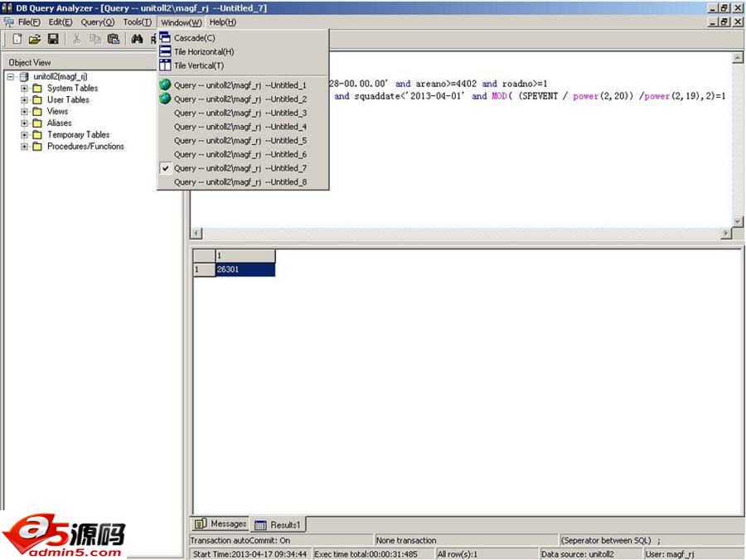Cut selected text with the scissors icon

(x=76, y=39)
